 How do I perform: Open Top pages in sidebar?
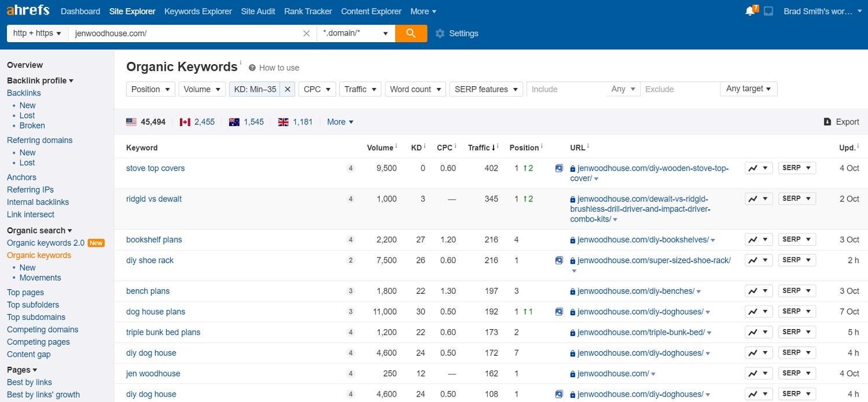(x=25, y=293)
